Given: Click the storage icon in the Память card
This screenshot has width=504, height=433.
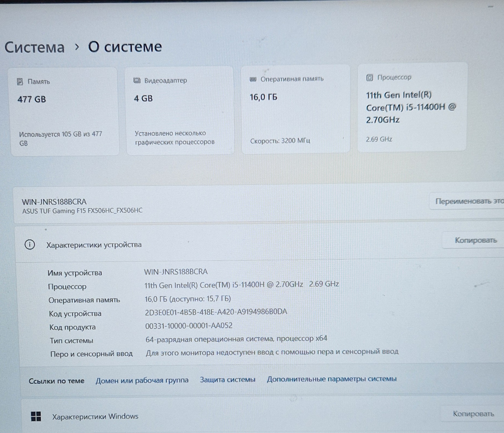Looking at the screenshot, I should (x=20, y=82).
